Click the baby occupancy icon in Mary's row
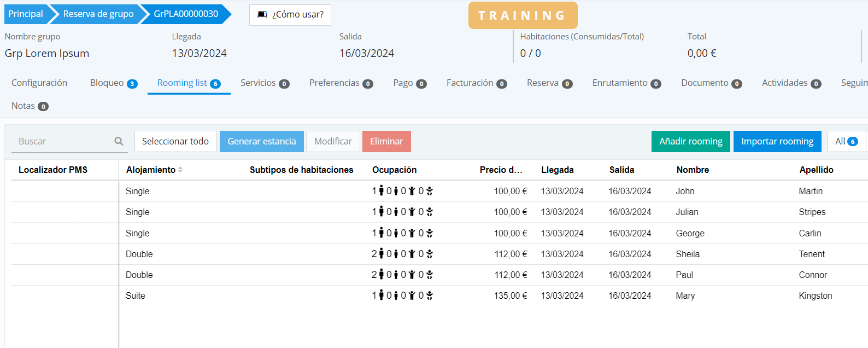The width and height of the screenshot is (868, 348). pyautogui.click(x=430, y=295)
